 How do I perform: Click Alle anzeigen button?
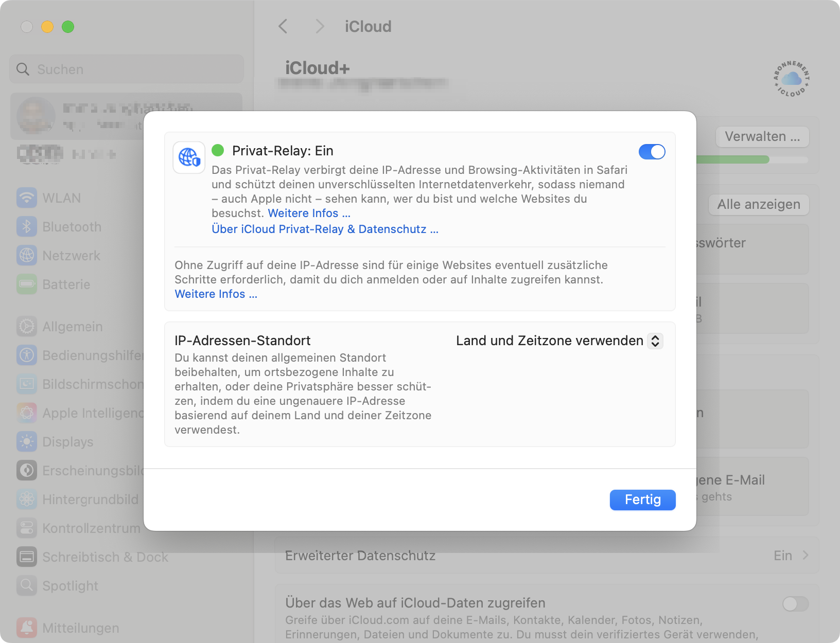tap(759, 204)
